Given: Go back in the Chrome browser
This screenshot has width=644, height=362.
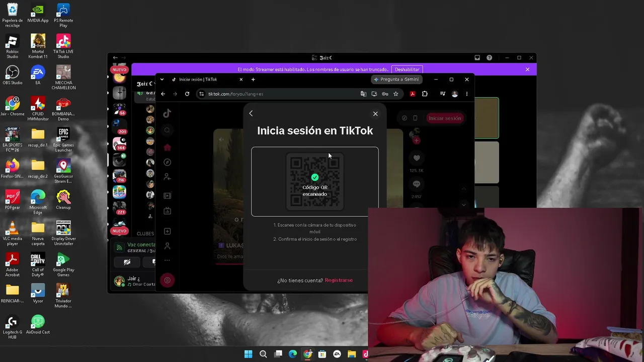Looking at the screenshot, I should [163, 94].
